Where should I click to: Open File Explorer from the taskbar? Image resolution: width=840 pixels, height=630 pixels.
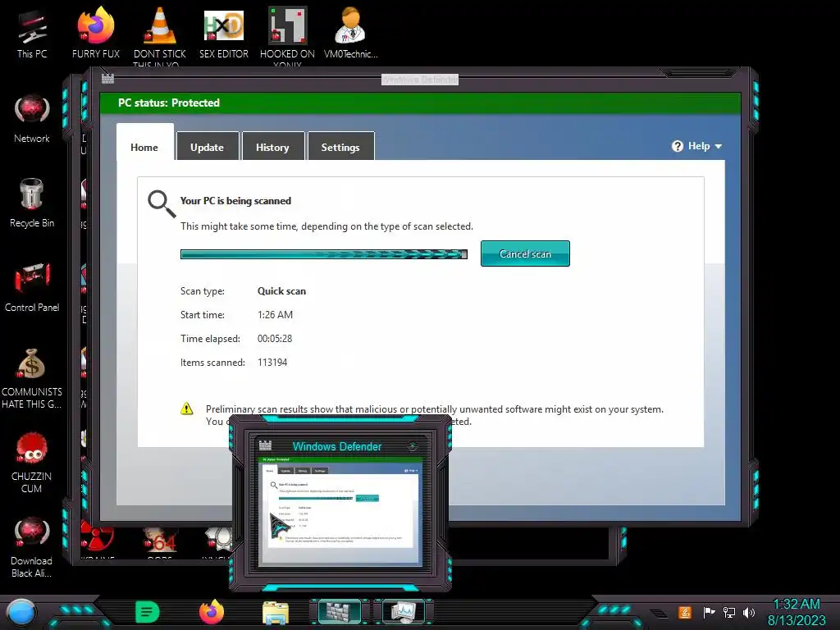click(276, 612)
